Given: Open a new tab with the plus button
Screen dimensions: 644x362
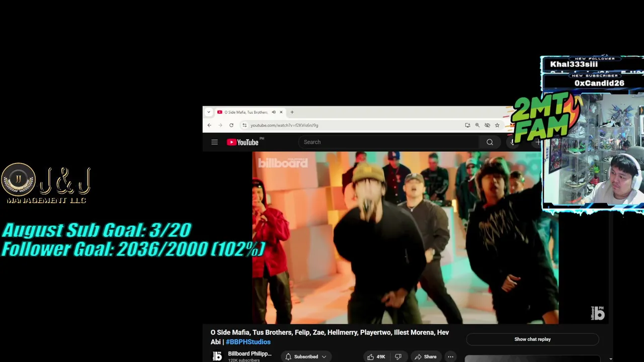Looking at the screenshot, I should (x=292, y=112).
